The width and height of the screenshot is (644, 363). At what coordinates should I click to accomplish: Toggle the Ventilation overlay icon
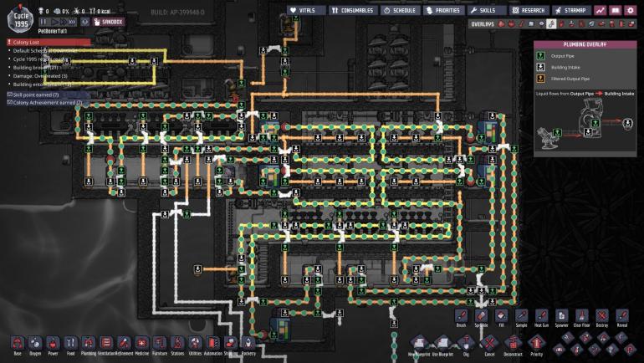(561, 23)
